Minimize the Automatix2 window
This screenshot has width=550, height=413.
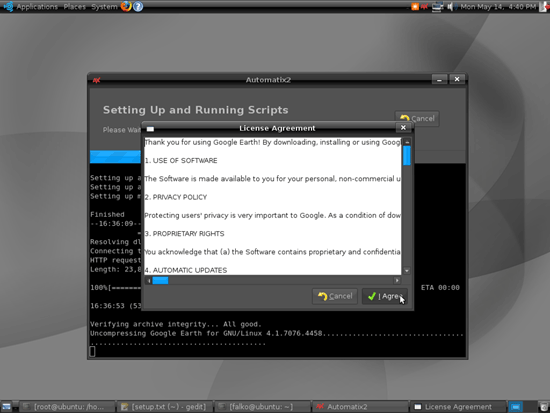(x=439, y=79)
